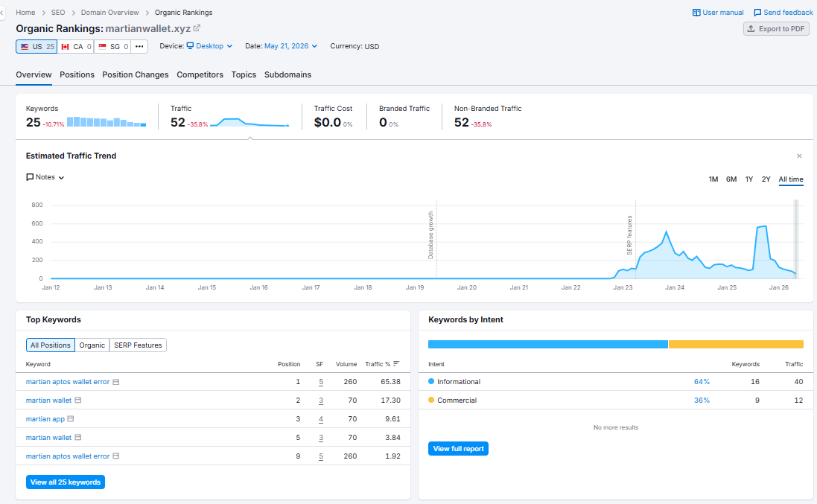
Task: Switch trend range to All time
Action: click(x=791, y=179)
